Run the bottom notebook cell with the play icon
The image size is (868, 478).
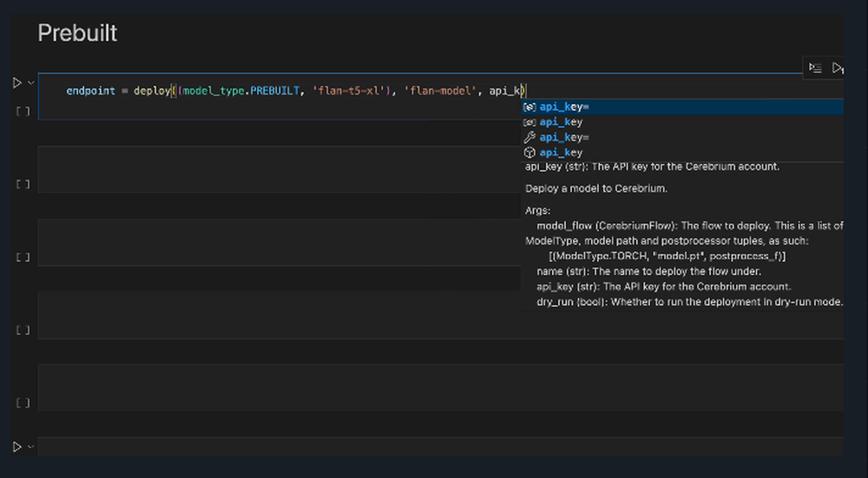(17, 447)
